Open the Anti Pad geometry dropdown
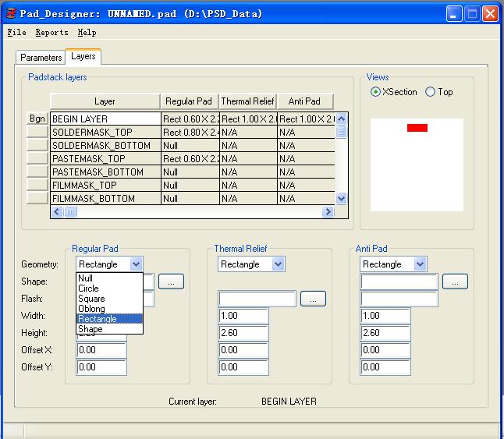Screen dimensions: 504x439 click(x=421, y=264)
